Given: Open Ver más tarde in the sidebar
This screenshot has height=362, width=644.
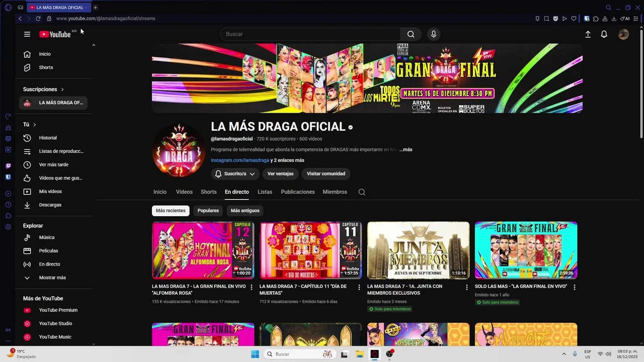Looking at the screenshot, I should click(53, 164).
